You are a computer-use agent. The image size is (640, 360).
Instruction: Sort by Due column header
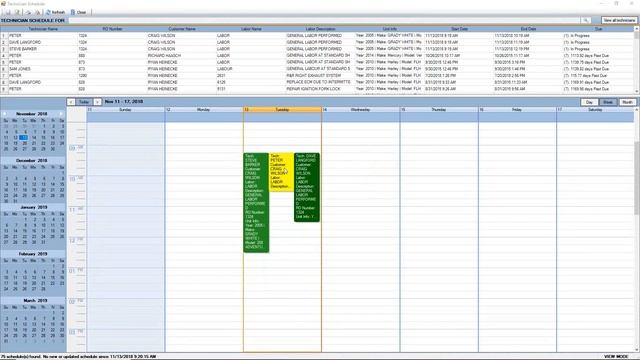point(598,29)
